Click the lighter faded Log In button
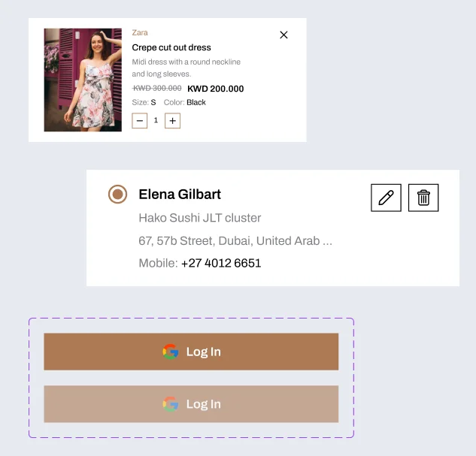This screenshot has height=456, width=476. (191, 404)
